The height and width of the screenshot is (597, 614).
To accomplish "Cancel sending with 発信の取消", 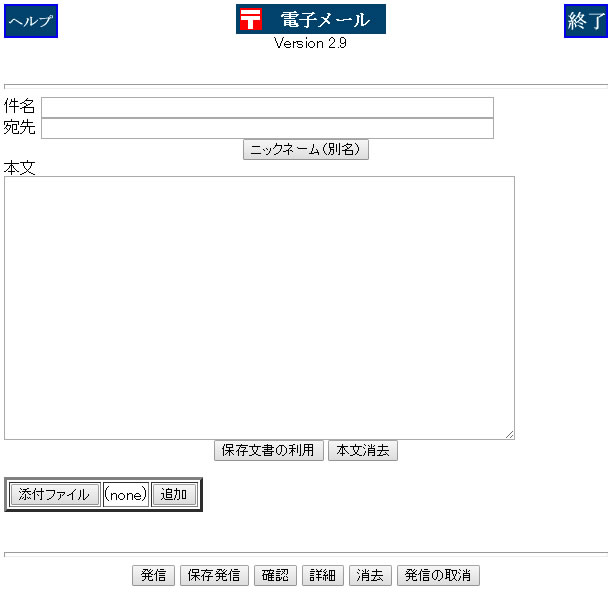I will [438, 576].
